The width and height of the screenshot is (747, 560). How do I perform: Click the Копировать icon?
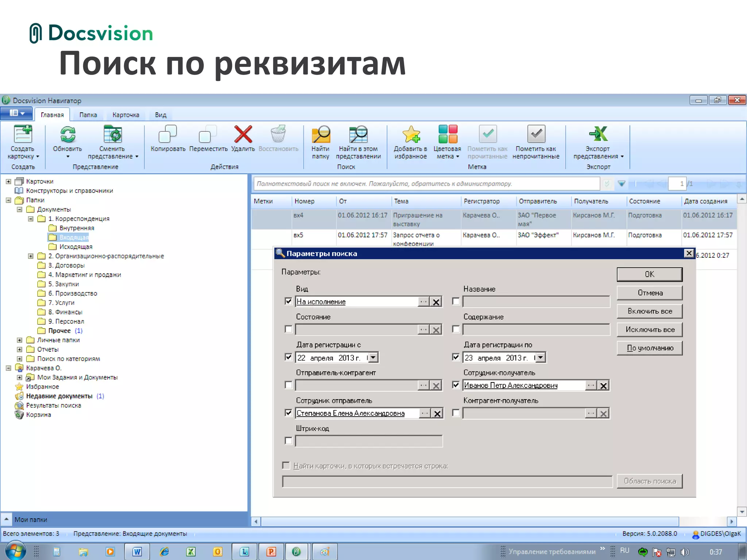click(x=168, y=134)
